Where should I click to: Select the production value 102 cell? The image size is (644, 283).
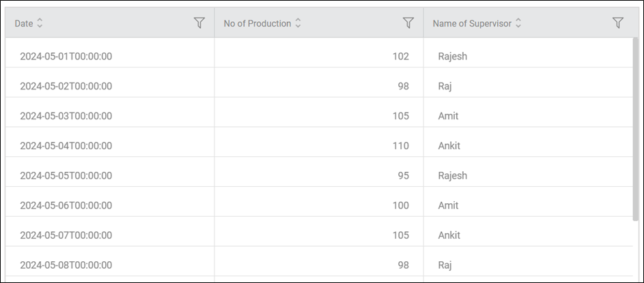tap(319, 56)
